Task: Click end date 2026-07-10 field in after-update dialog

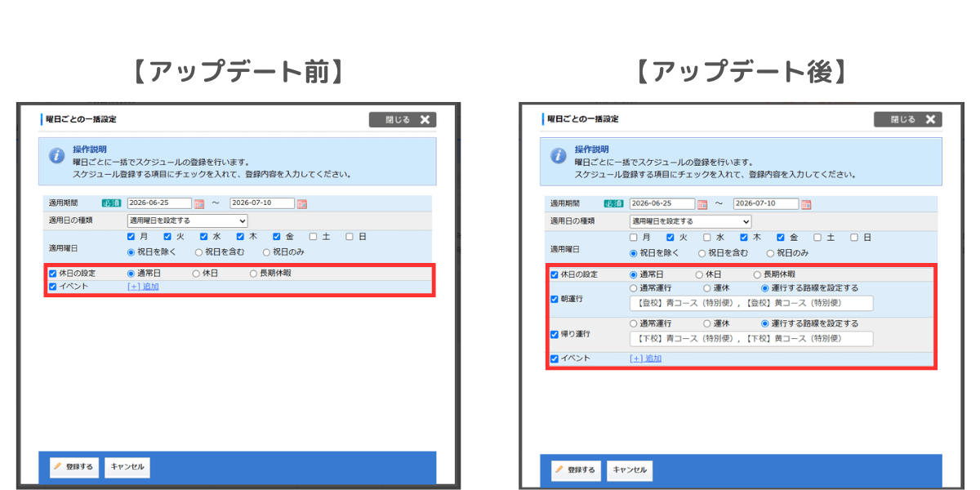Action: [x=767, y=204]
